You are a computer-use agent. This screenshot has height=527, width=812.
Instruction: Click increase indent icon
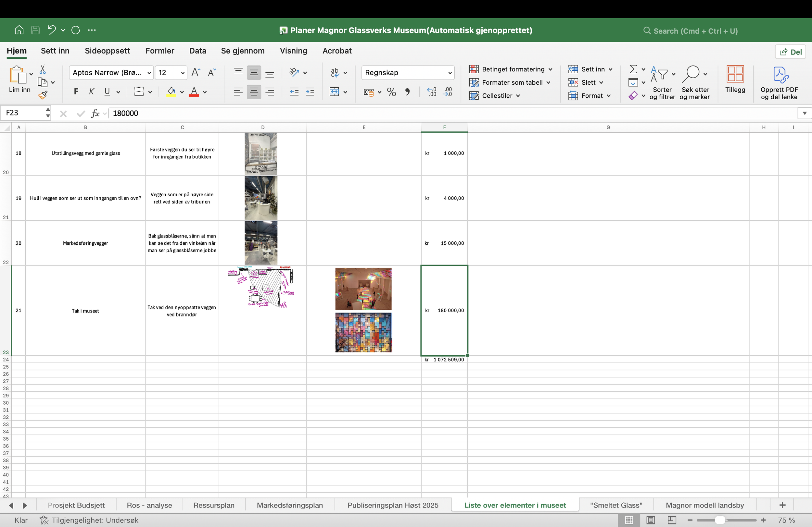[x=310, y=92]
